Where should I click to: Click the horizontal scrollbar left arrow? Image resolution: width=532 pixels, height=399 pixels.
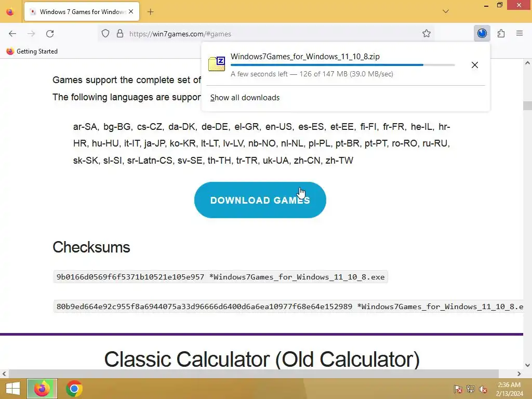coord(4,374)
